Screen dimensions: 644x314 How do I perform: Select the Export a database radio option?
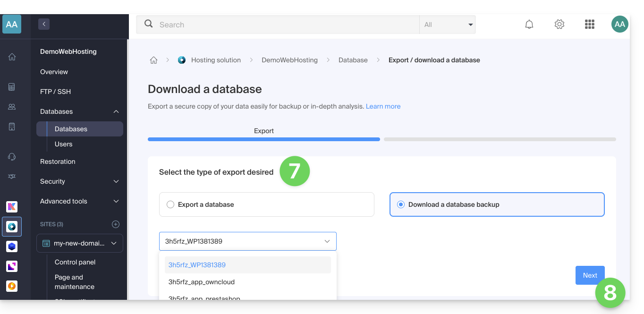170,204
